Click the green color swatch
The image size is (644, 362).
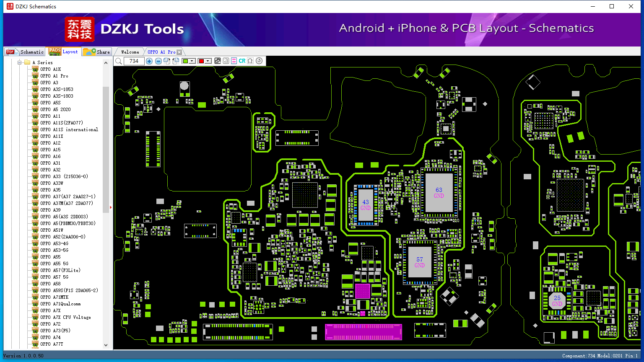click(x=185, y=61)
